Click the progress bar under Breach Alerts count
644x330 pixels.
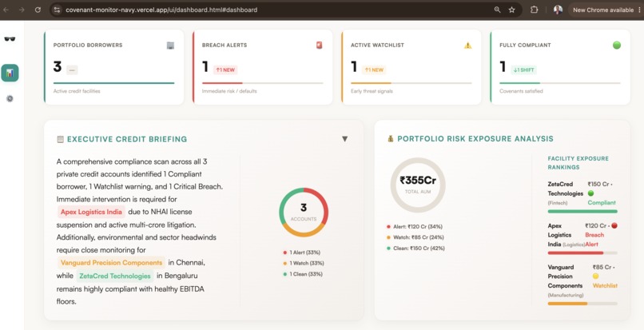point(262,83)
